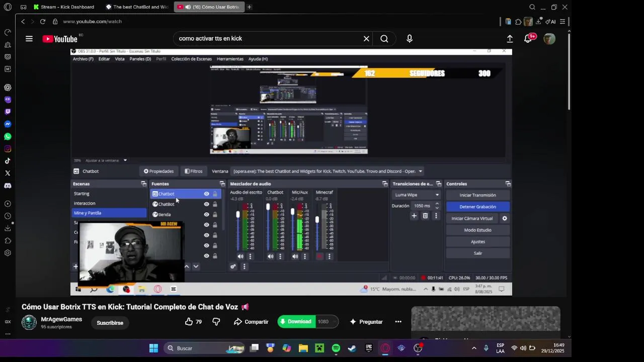Open the YouTube guide hamburger menu
Image resolution: width=644 pixels, height=362 pixels.
(29, 39)
